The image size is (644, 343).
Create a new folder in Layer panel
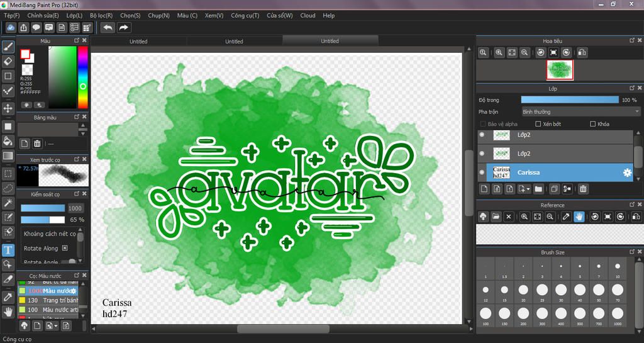[538, 189]
